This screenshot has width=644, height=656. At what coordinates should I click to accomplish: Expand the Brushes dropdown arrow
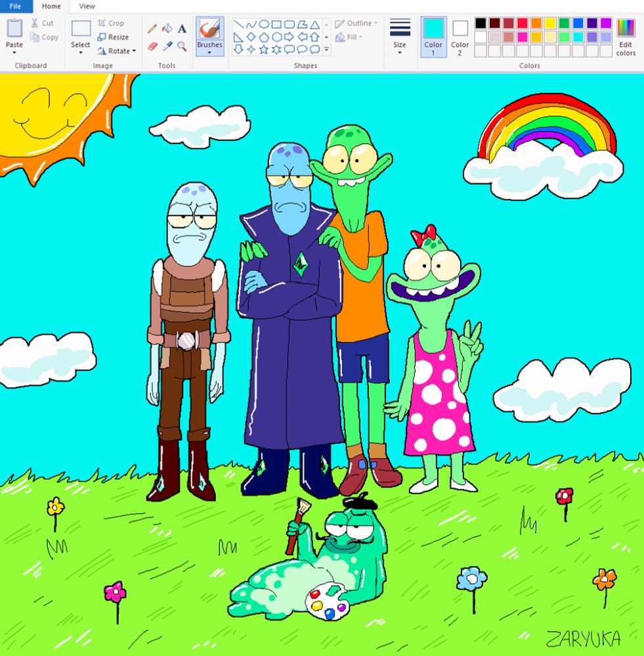[x=209, y=52]
